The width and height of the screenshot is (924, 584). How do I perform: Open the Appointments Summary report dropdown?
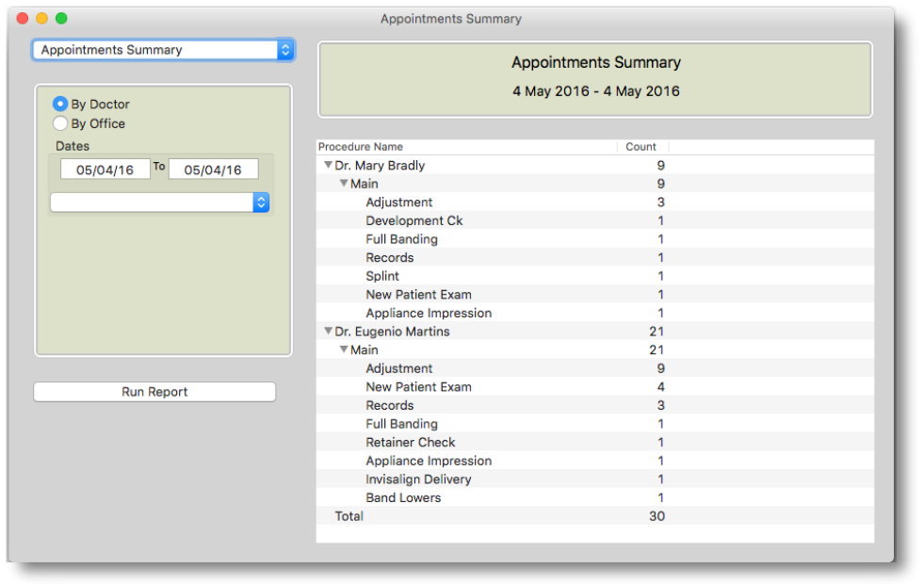(163, 50)
